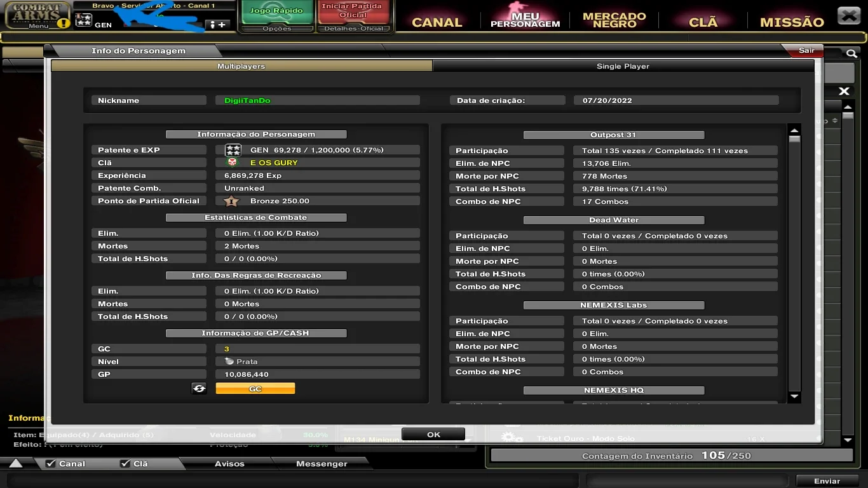Open the MERCADO NEGRO shop
This screenshot has height=488, width=868.
click(x=614, y=20)
